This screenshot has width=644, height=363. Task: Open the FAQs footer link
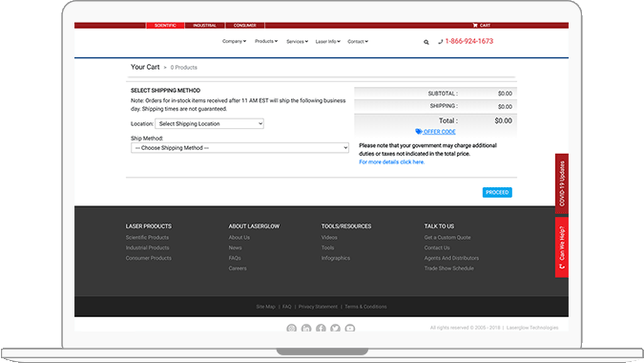[x=235, y=258]
